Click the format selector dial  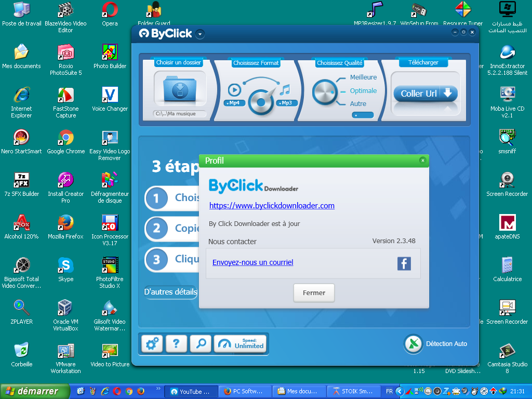click(x=261, y=102)
